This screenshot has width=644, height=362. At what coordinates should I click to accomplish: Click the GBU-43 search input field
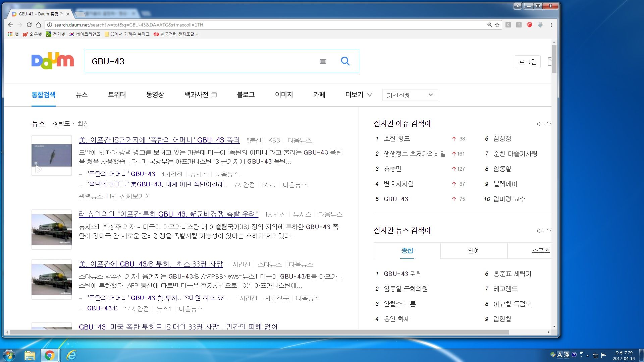tap(201, 61)
